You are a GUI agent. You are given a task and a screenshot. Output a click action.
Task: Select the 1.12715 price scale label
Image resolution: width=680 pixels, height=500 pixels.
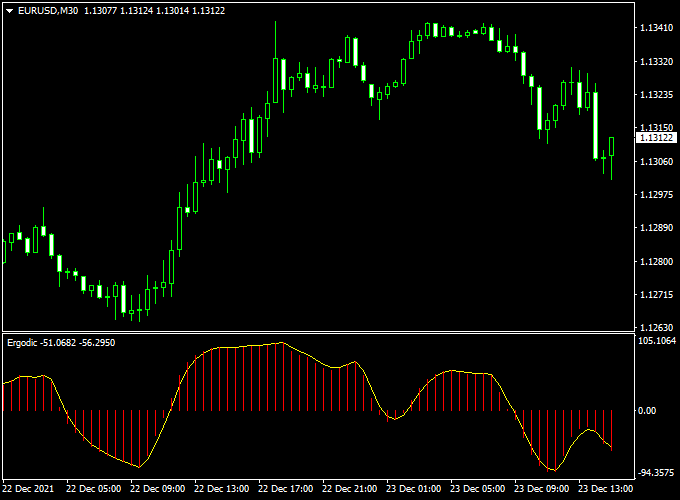click(657, 295)
